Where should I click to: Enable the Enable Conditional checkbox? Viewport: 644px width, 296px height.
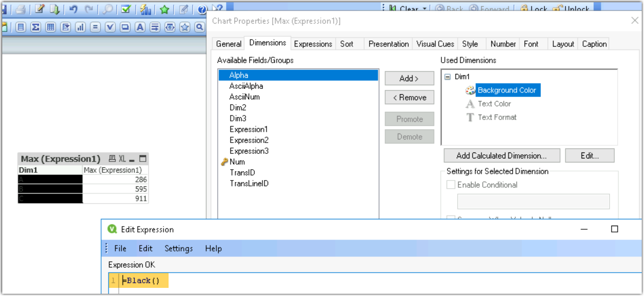click(x=451, y=184)
